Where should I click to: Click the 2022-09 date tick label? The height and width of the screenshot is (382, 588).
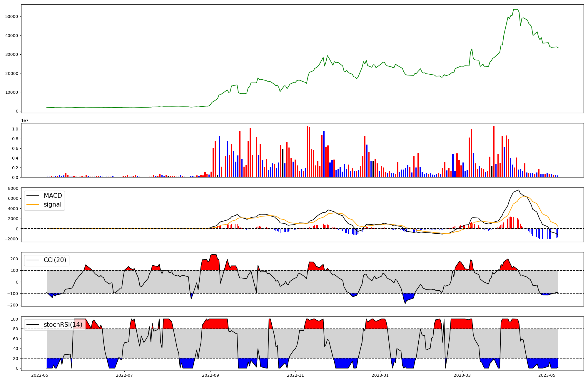pos(211,375)
